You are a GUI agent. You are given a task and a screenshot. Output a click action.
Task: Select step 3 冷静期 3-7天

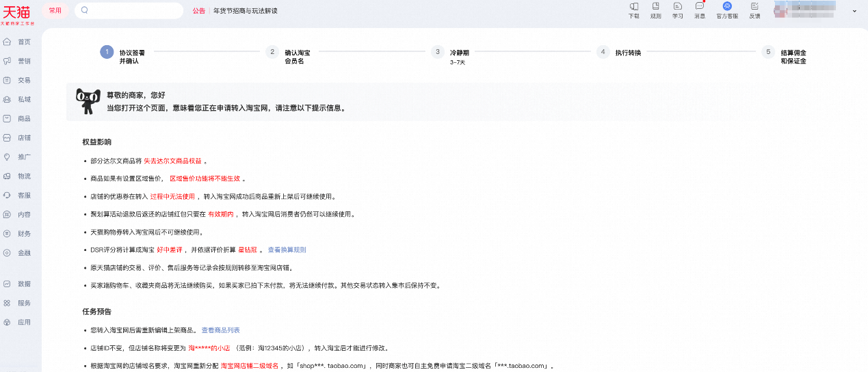[450, 56]
